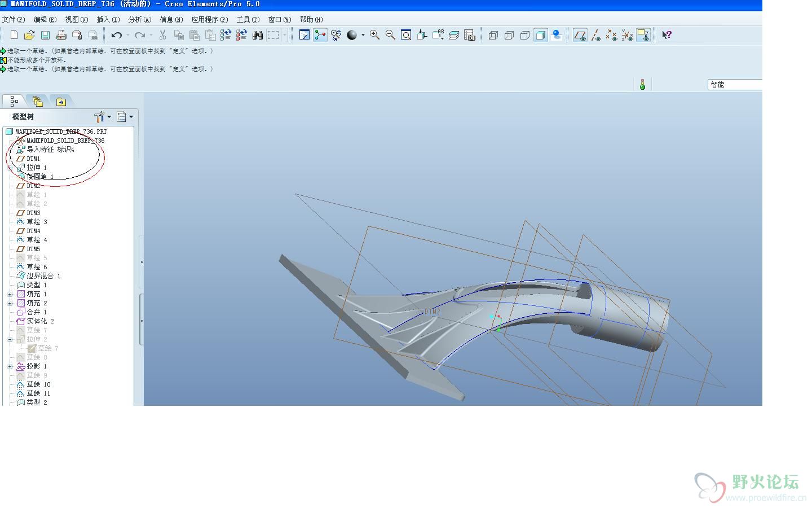
Task: Select 边界混合 1 feature in tree
Action: click(x=38, y=276)
